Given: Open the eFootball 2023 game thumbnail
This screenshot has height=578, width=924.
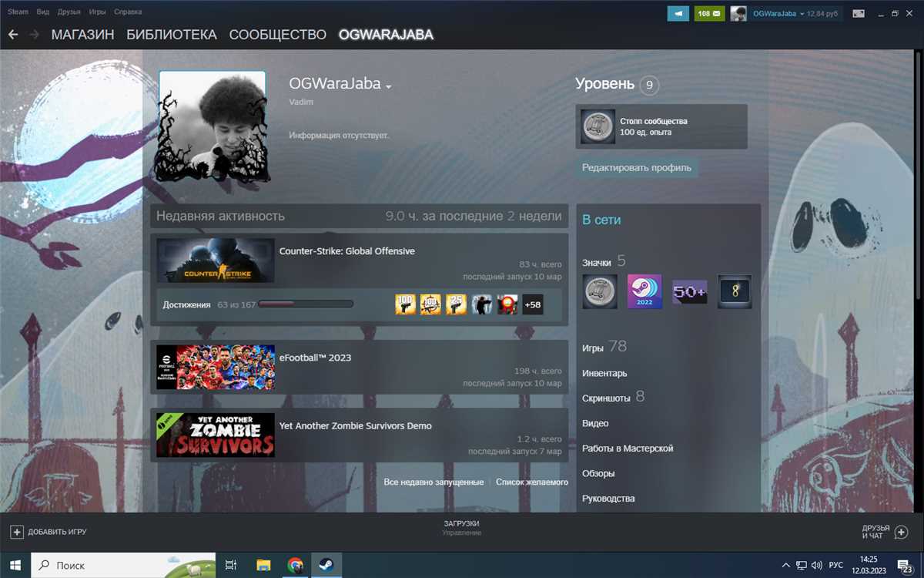Looking at the screenshot, I should pos(216,367).
